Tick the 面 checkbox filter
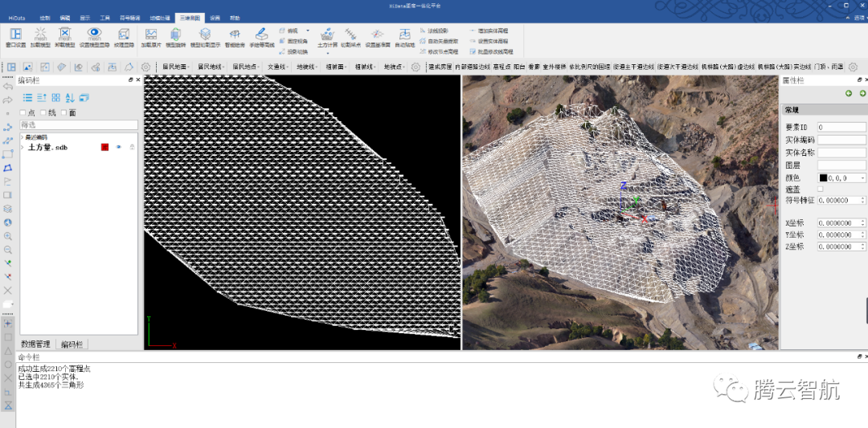Viewport: 868px width, 428px height. tap(64, 113)
